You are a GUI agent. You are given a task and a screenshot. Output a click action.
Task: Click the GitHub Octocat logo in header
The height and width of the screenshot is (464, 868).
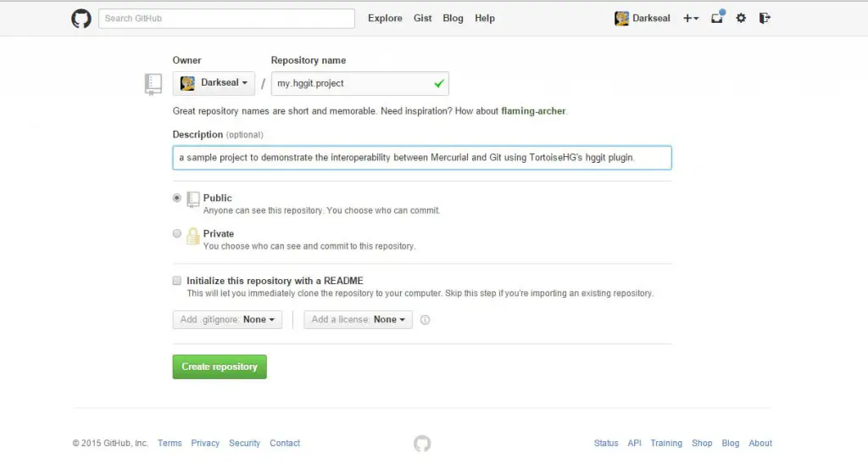pyautogui.click(x=81, y=19)
